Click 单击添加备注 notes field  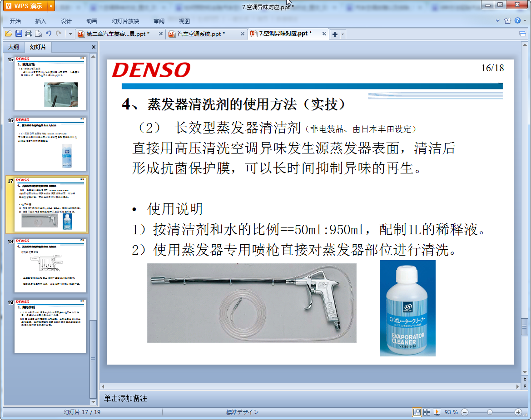point(125,398)
